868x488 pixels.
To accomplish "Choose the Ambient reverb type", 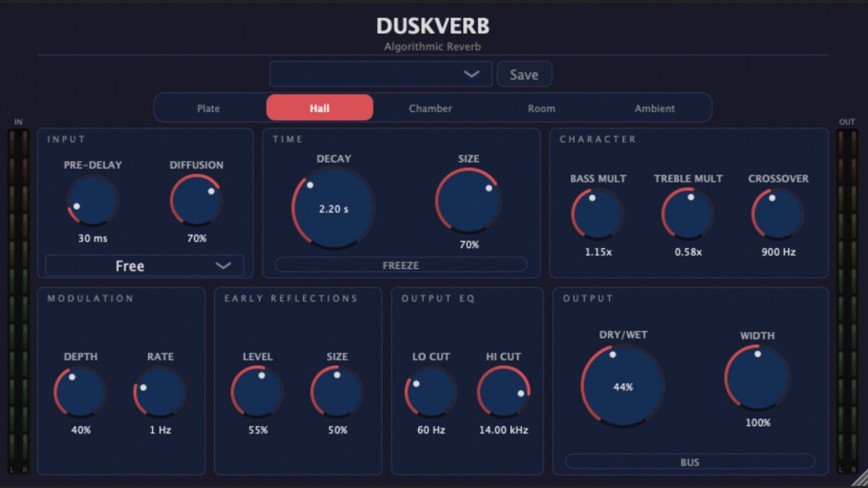I will click(x=654, y=108).
